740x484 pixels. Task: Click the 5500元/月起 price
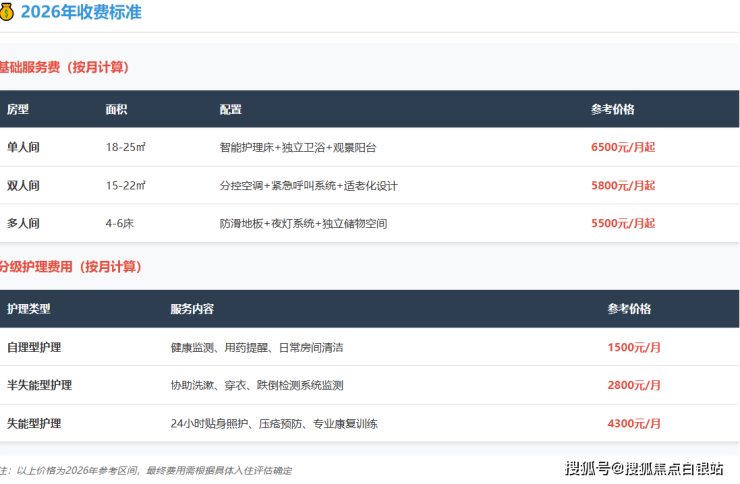(x=623, y=224)
